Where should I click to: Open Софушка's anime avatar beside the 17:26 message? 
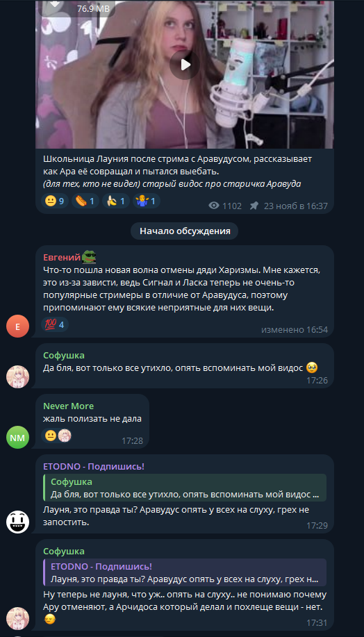[x=17, y=377]
